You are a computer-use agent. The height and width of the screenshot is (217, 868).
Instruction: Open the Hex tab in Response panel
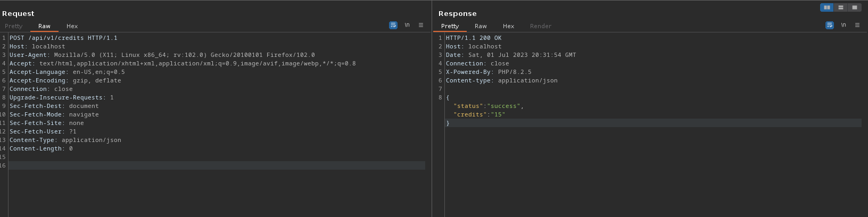508,26
